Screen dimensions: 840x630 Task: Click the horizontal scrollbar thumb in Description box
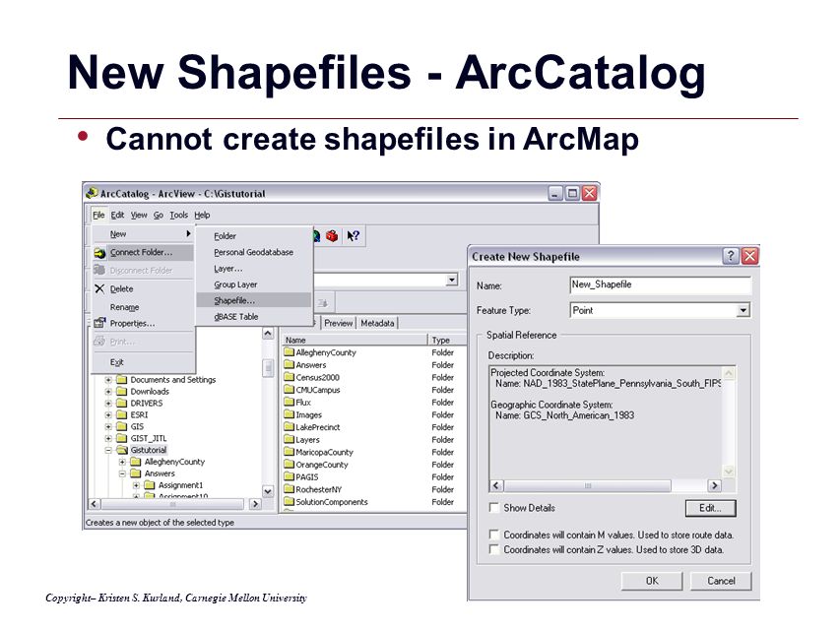(588, 485)
